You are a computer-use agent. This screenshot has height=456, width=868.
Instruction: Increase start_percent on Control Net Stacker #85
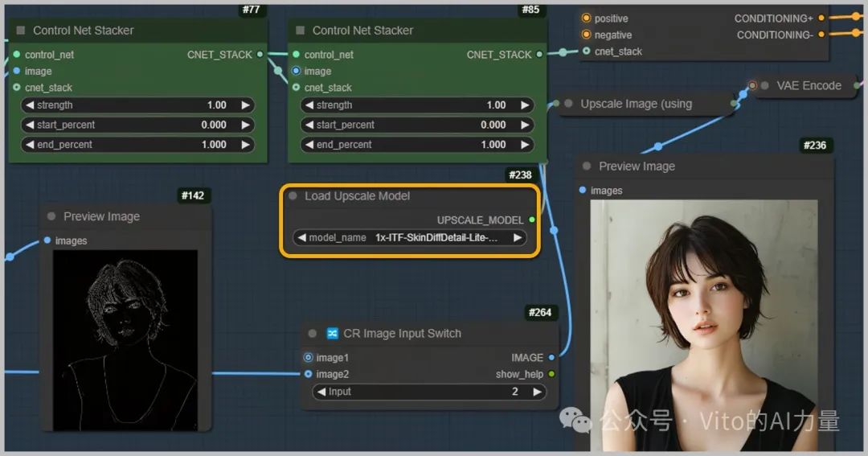[525, 125]
